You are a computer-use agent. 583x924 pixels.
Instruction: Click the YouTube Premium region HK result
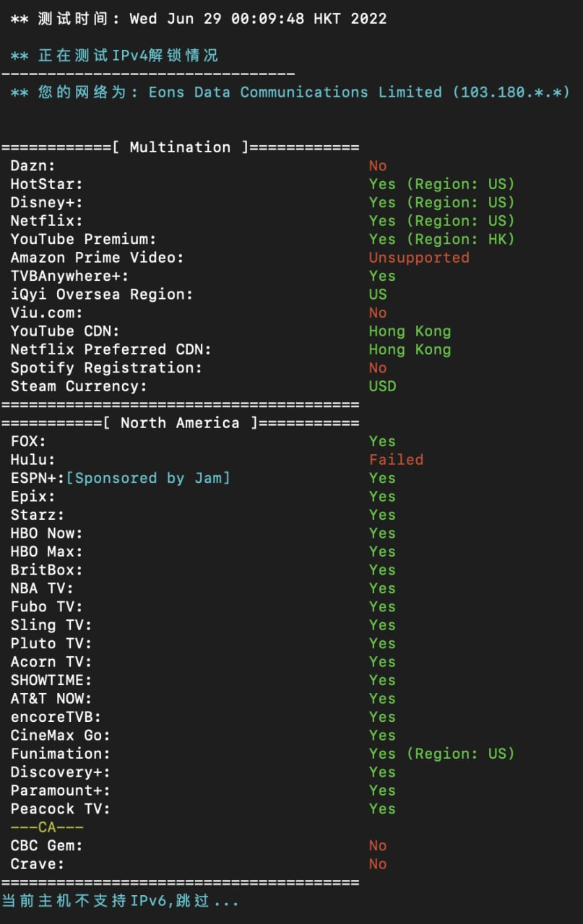coord(441,240)
